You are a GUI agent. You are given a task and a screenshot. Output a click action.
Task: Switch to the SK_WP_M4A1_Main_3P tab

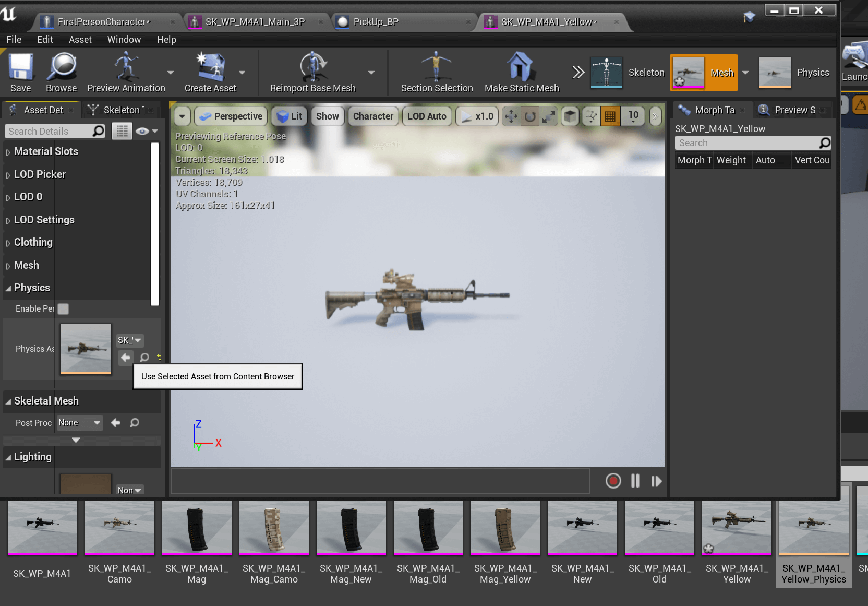[255, 22]
